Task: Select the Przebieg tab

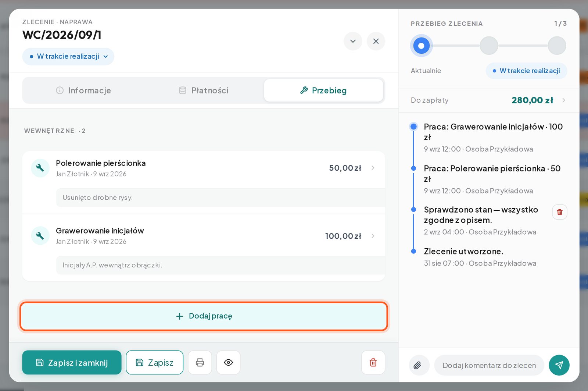Action: tap(323, 90)
